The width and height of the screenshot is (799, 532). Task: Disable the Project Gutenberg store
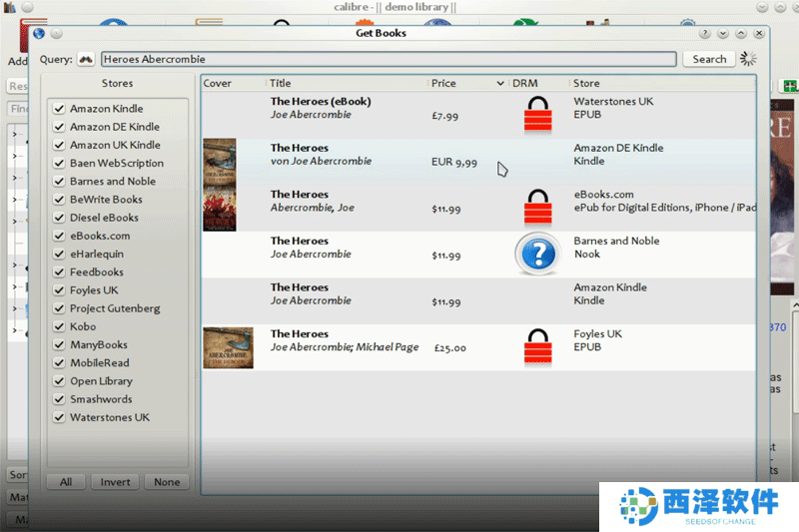(x=59, y=308)
